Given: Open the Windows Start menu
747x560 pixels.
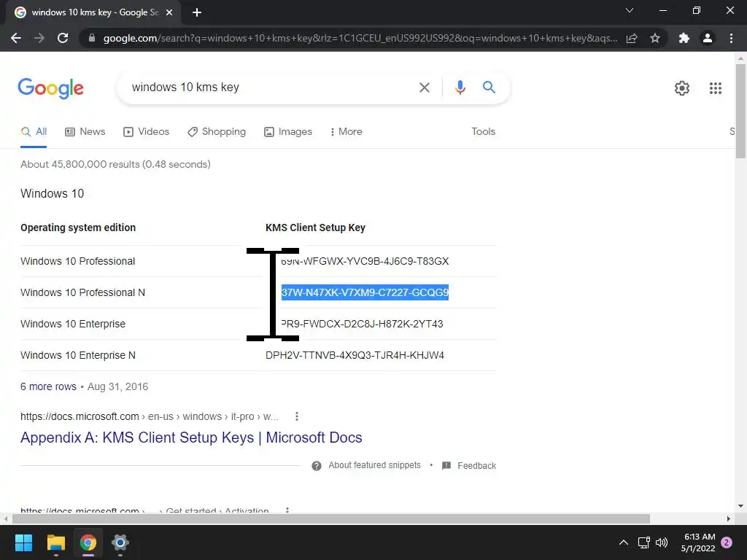Looking at the screenshot, I should point(23,542).
